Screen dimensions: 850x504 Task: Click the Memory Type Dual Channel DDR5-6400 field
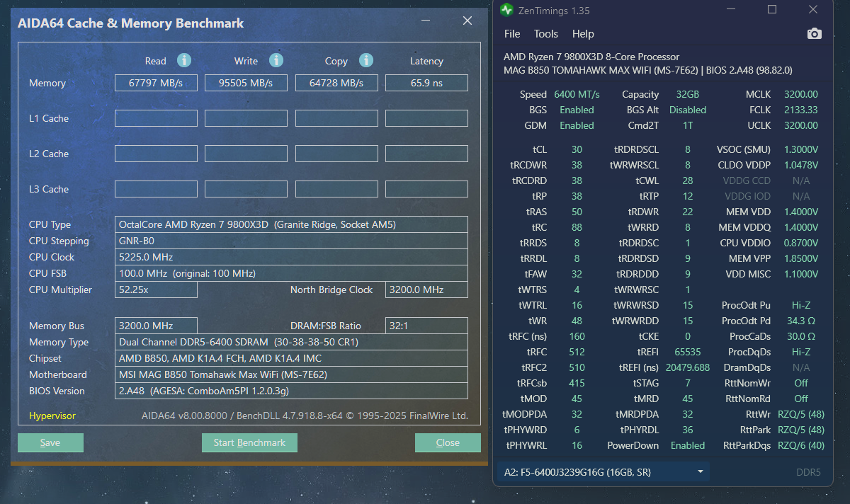pyautogui.click(x=291, y=342)
